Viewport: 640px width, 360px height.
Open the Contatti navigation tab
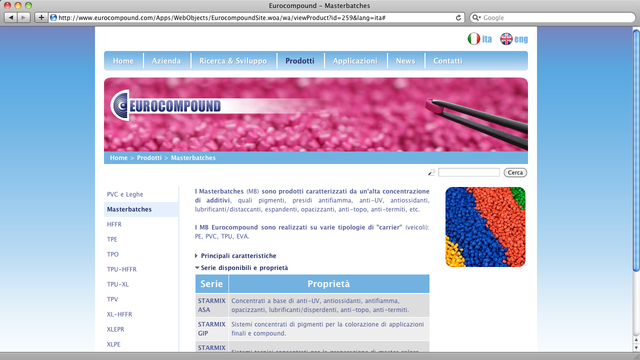pyautogui.click(x=448, y=61)
